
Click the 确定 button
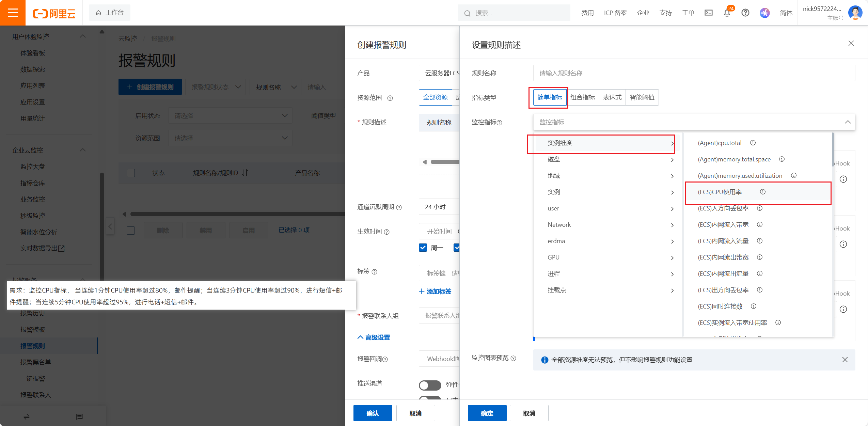[x=487, y=413]
